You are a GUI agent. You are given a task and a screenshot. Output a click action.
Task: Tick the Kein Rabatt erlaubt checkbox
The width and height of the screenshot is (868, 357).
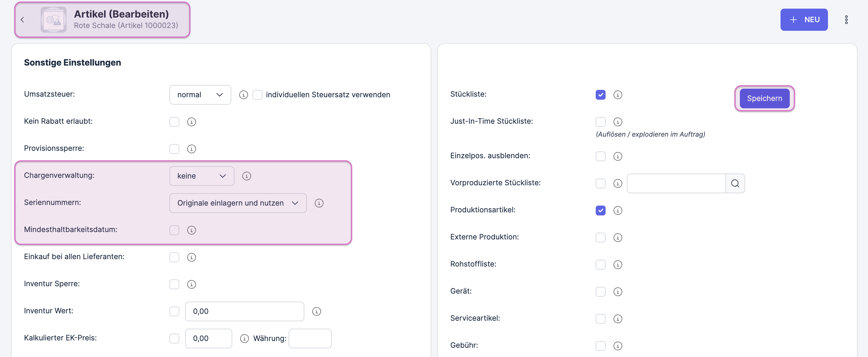point(174,122)
